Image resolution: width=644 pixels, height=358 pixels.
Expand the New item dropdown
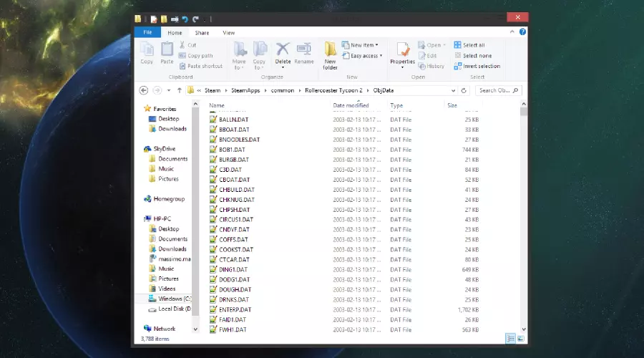[361, 45]
